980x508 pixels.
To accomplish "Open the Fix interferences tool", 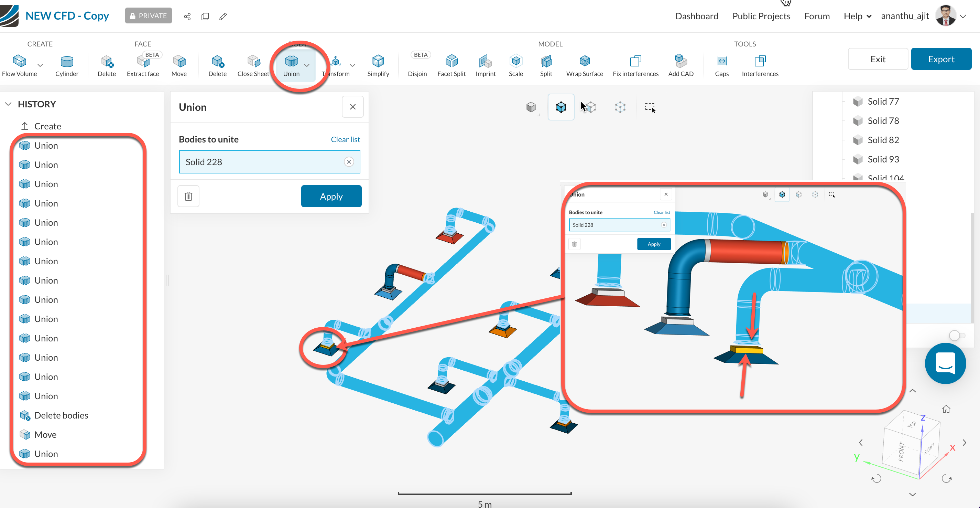I will (x=636, y=65).
